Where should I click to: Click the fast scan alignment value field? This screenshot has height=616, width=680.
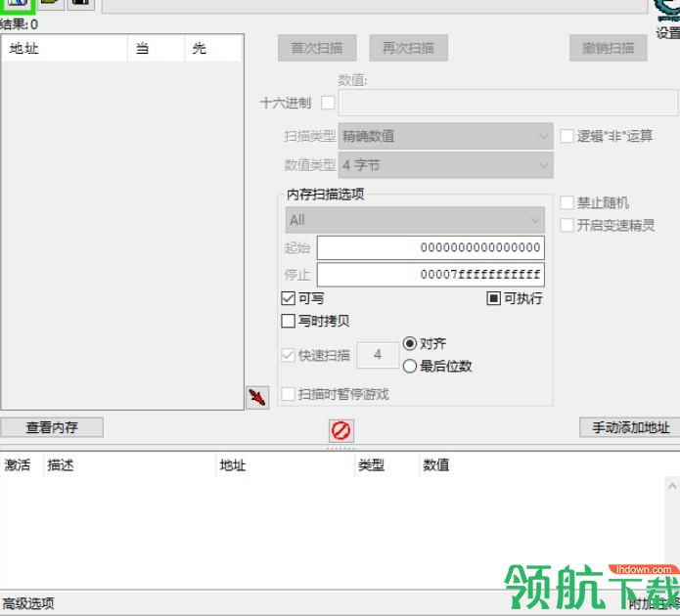coord(378,356)
